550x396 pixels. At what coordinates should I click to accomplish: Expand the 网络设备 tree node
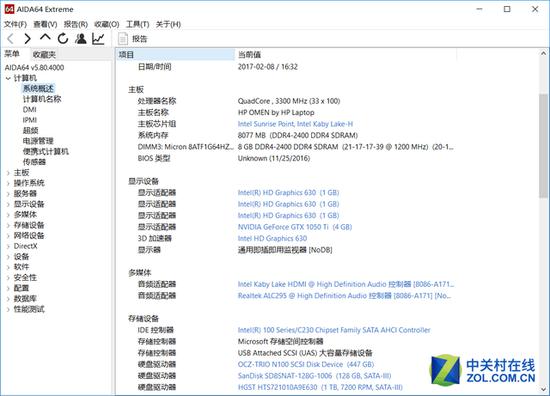[8, 236]
